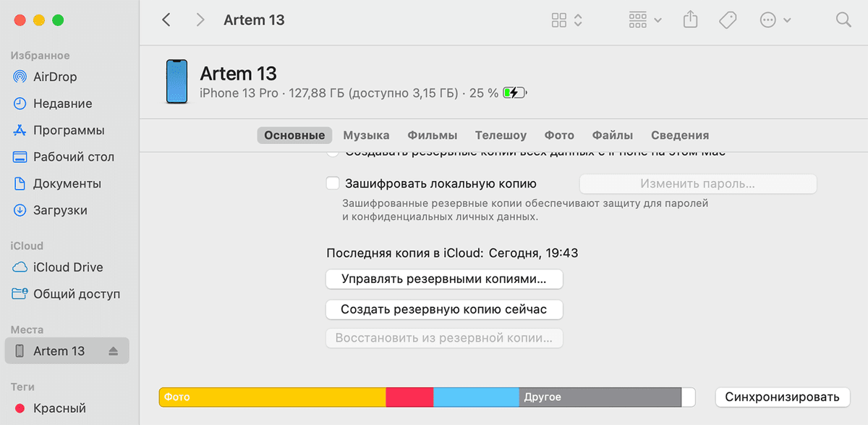Switch to the Сведения tab
This screenshot has height=425, width=868.
point(680,135)
